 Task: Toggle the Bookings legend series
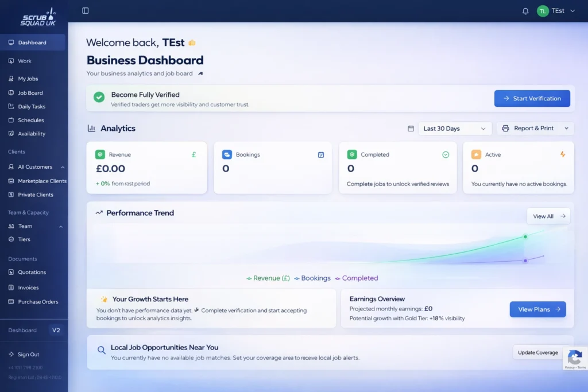point(312,278)
